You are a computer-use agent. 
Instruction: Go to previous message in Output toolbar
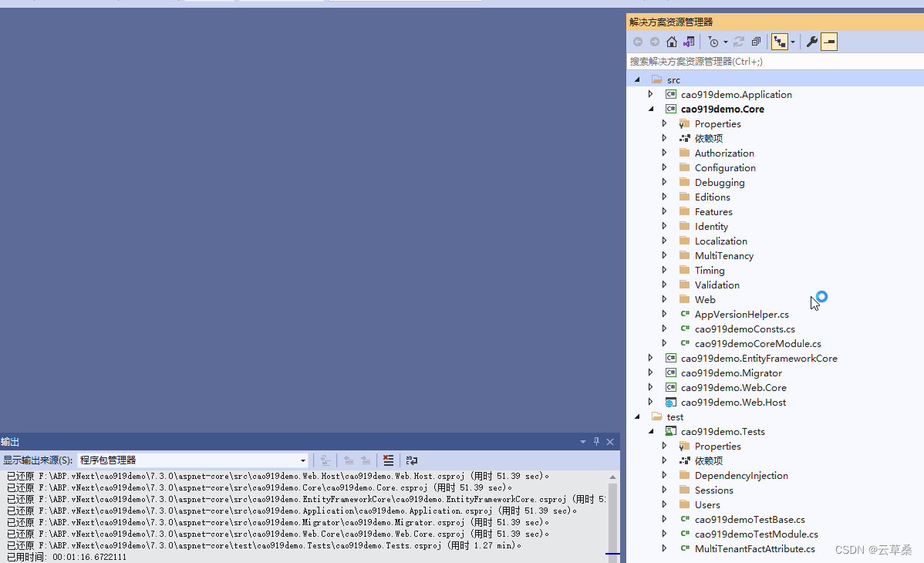pos(349,460)
